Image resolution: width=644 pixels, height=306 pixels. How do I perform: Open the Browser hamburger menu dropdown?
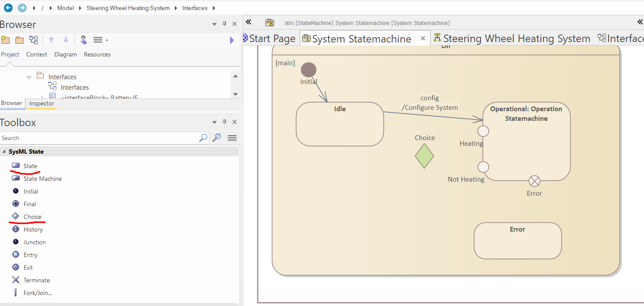(100, 40)
